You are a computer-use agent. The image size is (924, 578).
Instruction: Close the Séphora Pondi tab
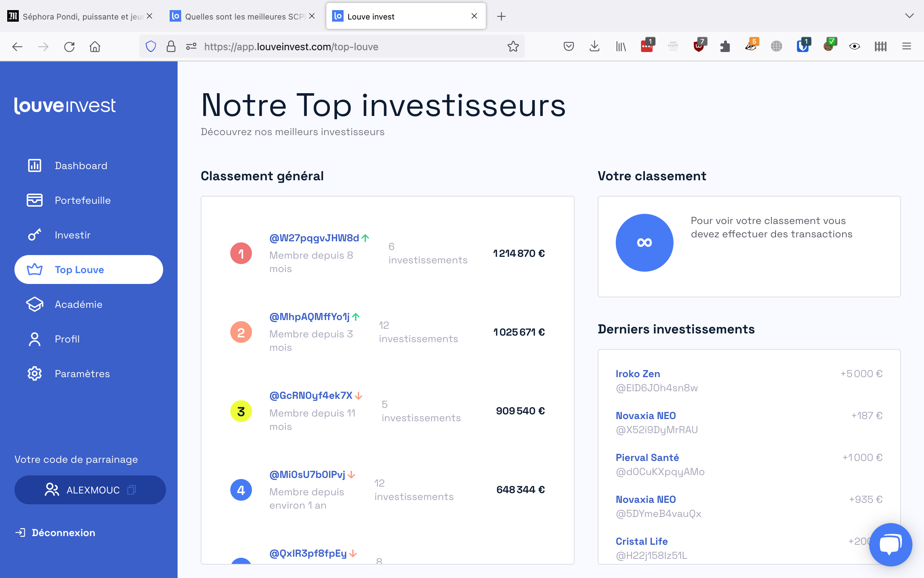pos(150,16)
